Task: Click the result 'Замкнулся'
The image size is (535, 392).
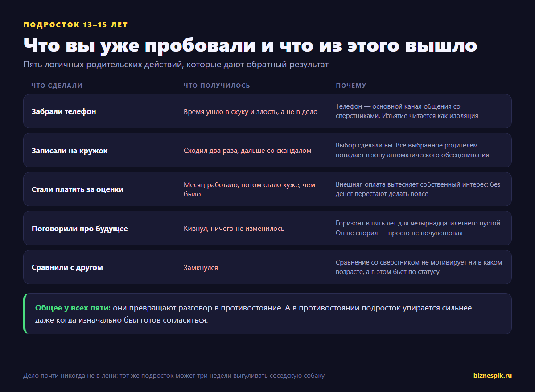Action: coord(201,268)
